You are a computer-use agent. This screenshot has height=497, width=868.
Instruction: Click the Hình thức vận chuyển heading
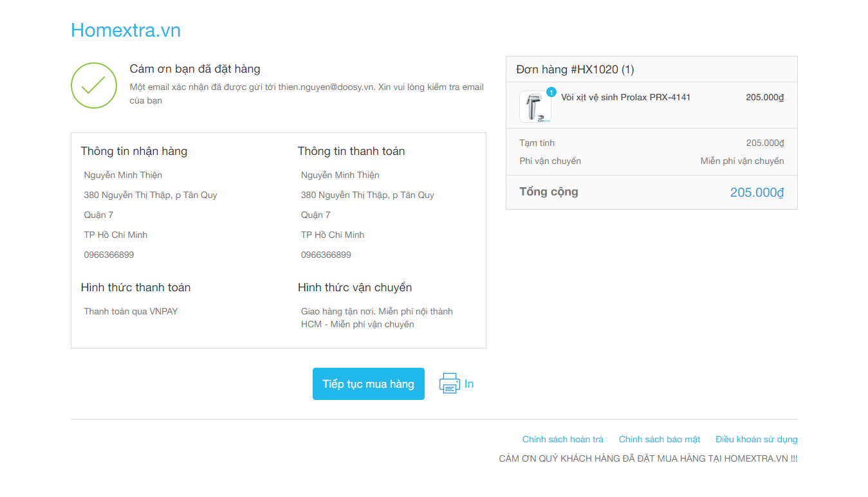point(355,287)
